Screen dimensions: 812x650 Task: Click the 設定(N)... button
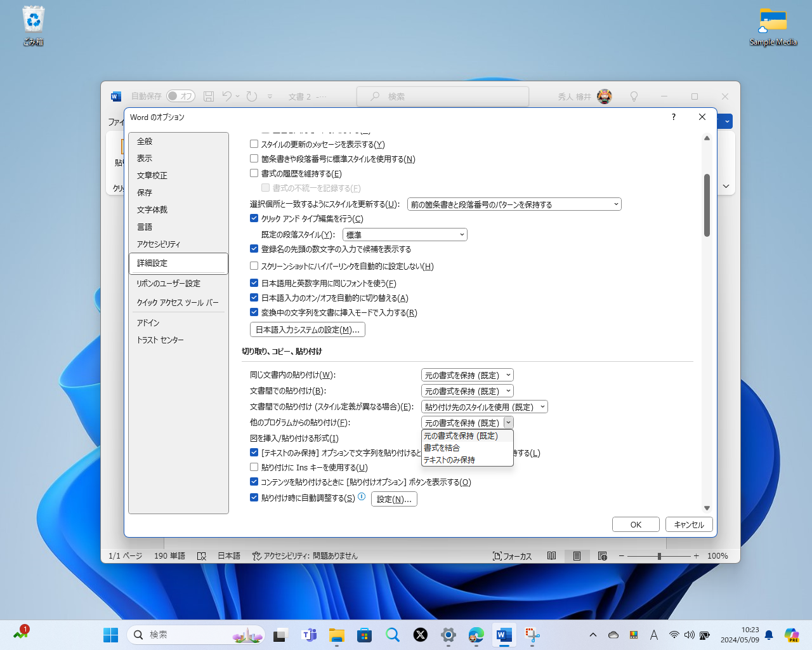click(x=394, y=499)
